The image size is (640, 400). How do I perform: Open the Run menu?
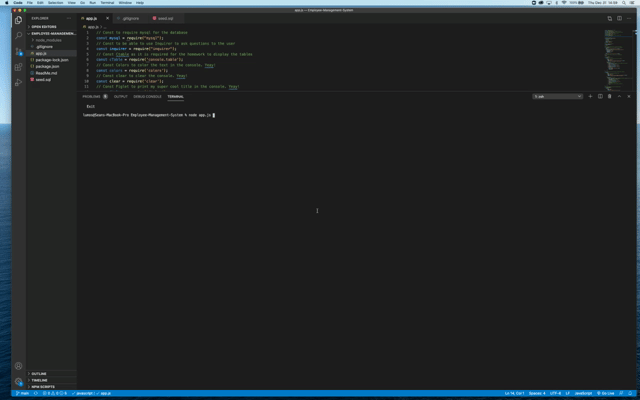pos(93,2)
